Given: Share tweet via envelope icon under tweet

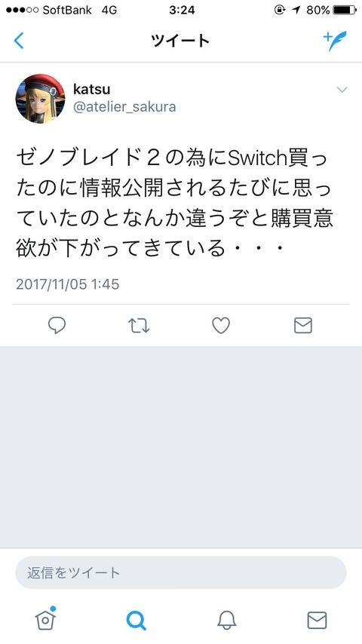Looking at the screenshot, I should (x=303, y=326).
